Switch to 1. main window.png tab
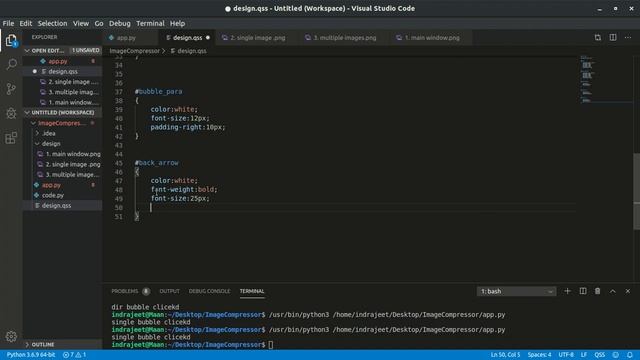640x360 pixels. pyautogui.click(x=432, y=38)
